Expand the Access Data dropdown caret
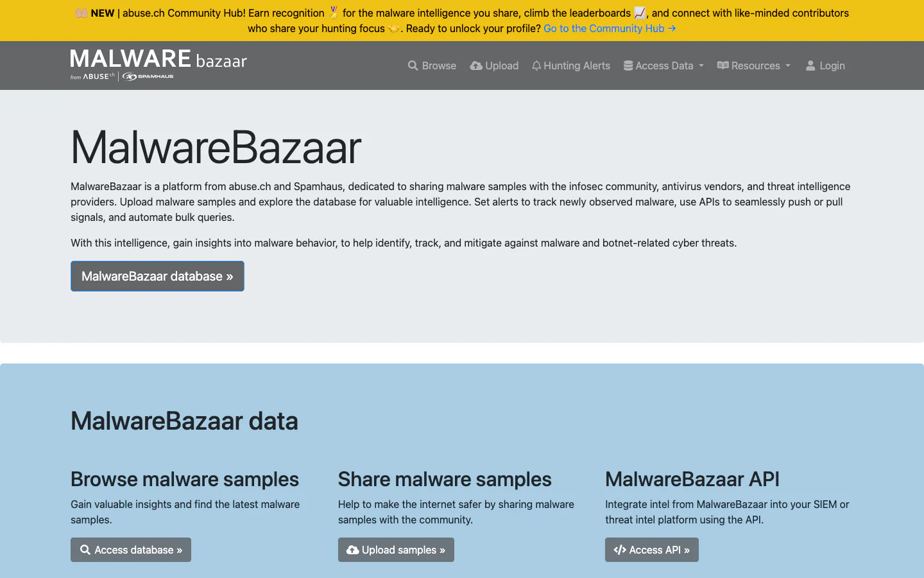924x578 pixels. coord(701,66)
